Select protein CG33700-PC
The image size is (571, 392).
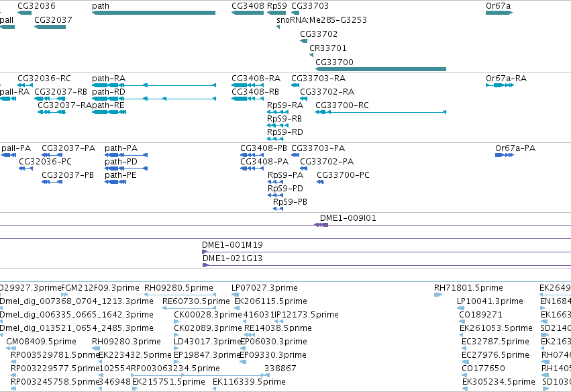320,182
